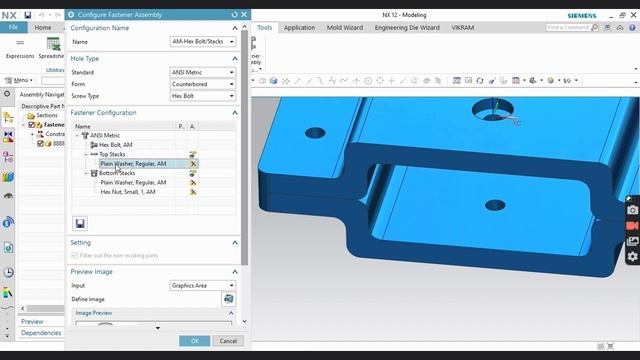Screen dimensions: 640x360
Task: Open the Dependencies panel in navigator
Action: (42, 333)
